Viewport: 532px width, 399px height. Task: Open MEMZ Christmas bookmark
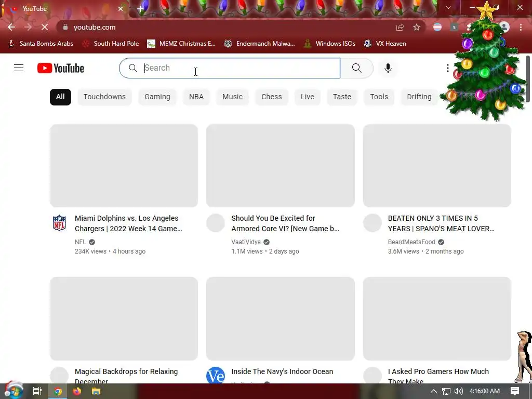click(181, 44)
